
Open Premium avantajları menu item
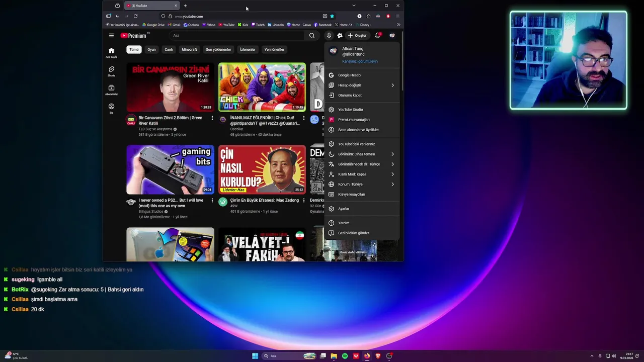(x=362, y=120)
